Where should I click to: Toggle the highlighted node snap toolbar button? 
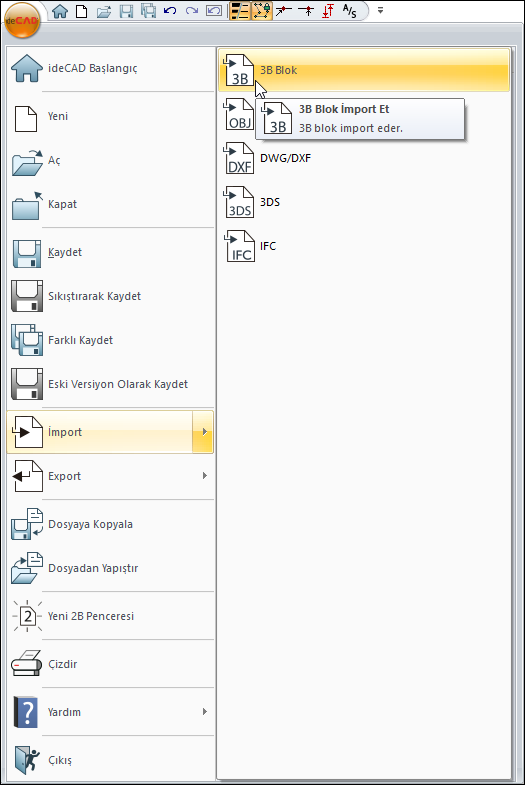[x=262, y=11]
